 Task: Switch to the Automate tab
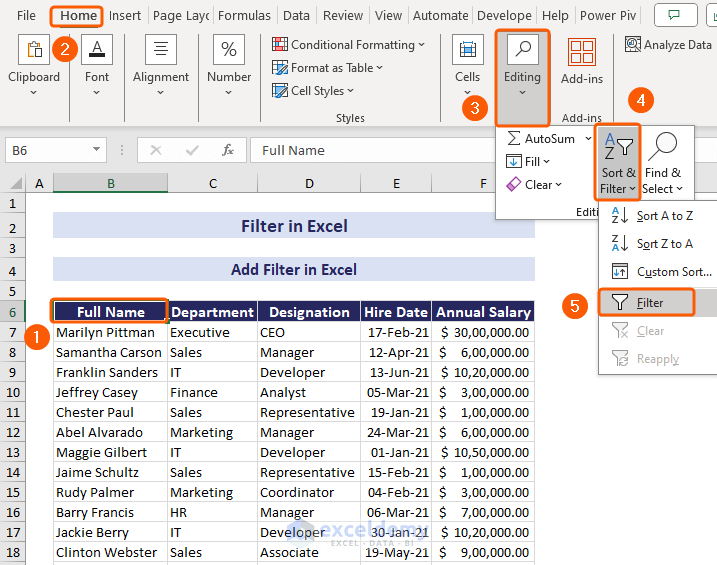click(441, 16)
